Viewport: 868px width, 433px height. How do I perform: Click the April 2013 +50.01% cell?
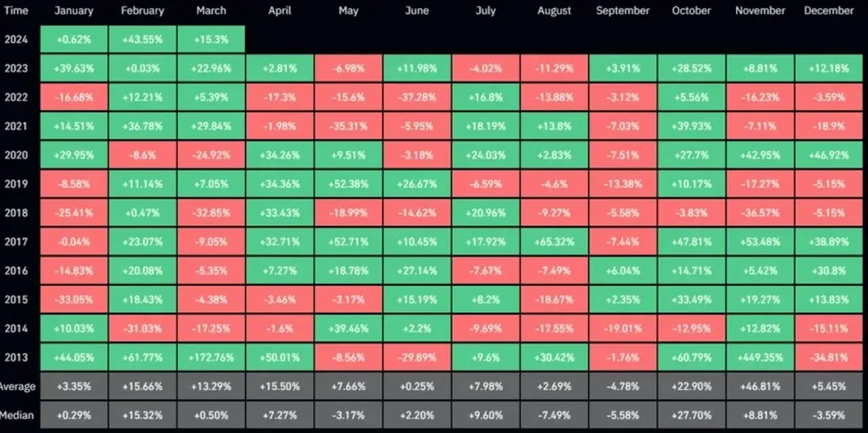pyautogui.click(x=279, y=357)
